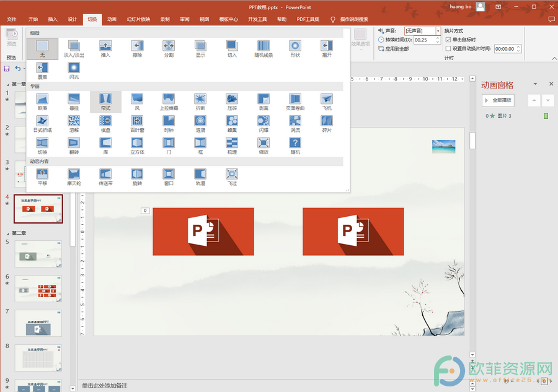Increase the auto-advance time spinner
Viewport: 558px width, 392px height.
[518, 47]
